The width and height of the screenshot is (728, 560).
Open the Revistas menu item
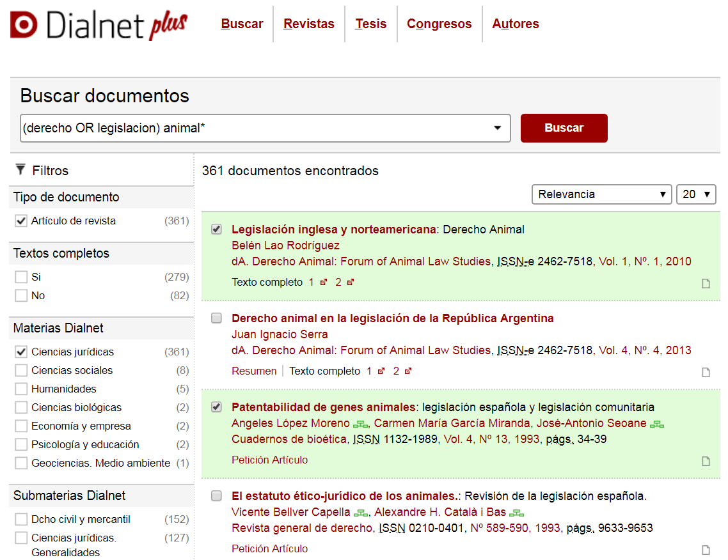309,24
